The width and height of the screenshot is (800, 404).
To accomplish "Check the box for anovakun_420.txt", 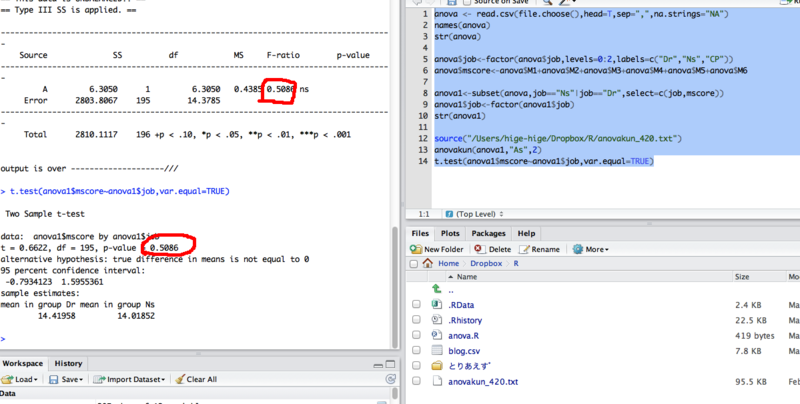I will (416, 381).
